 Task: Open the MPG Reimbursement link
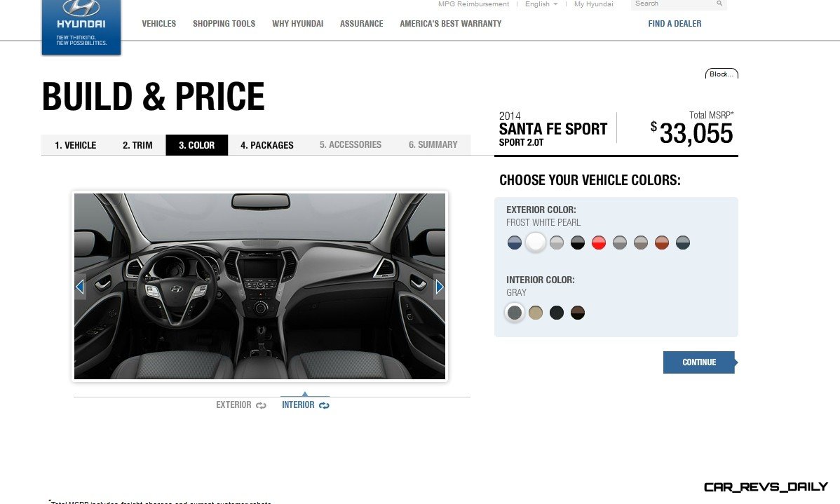(x=473, y=4)
